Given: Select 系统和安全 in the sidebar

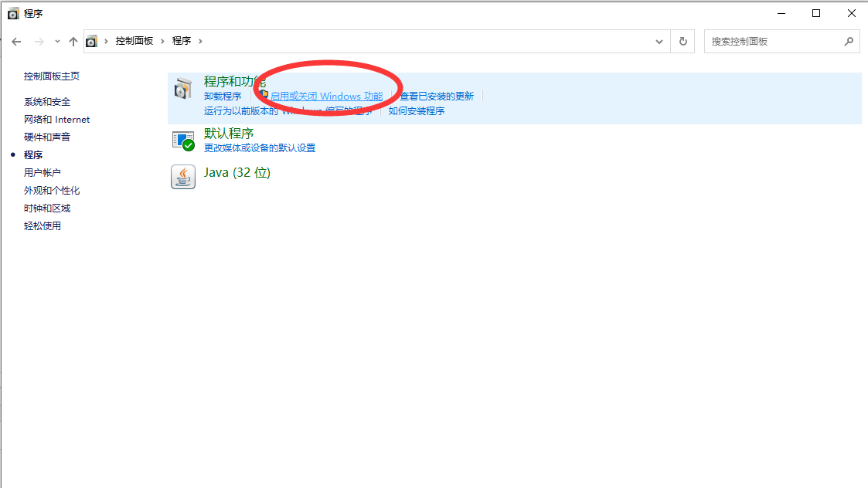Looking at the screenshot, I should [x=47, y=102].
